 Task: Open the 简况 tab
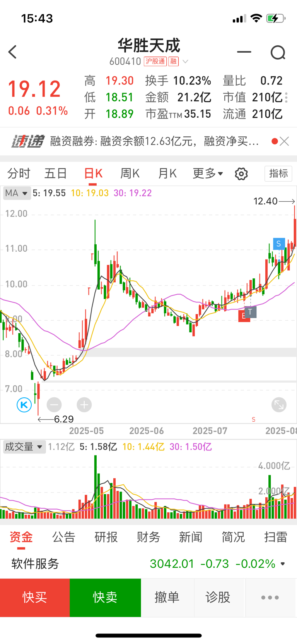[233, 537]
